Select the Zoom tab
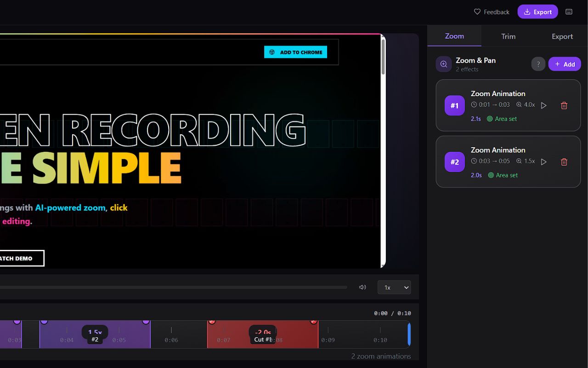Screen dimensions: 588x368 point(454,36)
